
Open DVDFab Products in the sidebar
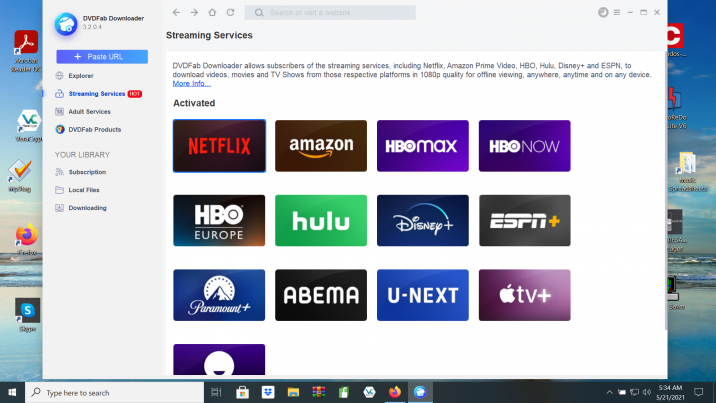[x=95, y=130]
